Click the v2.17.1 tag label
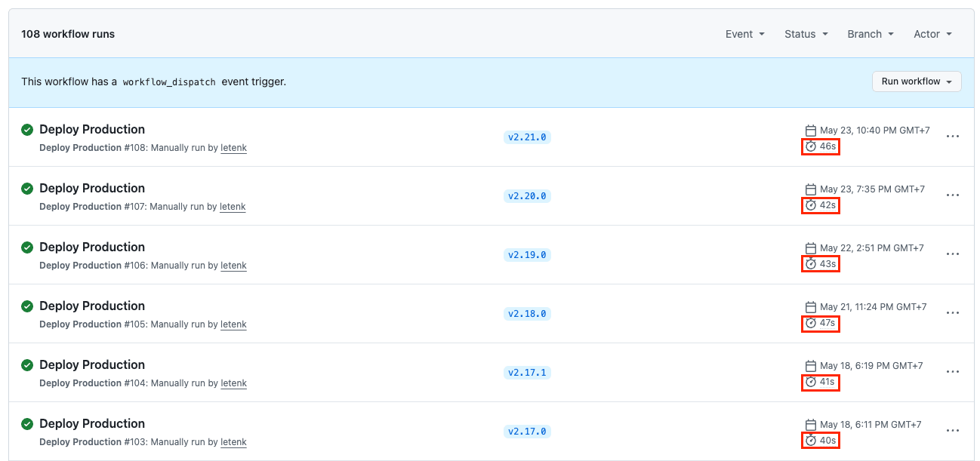The height and width of the screenshot is (461, 980). tap(527, 373)
